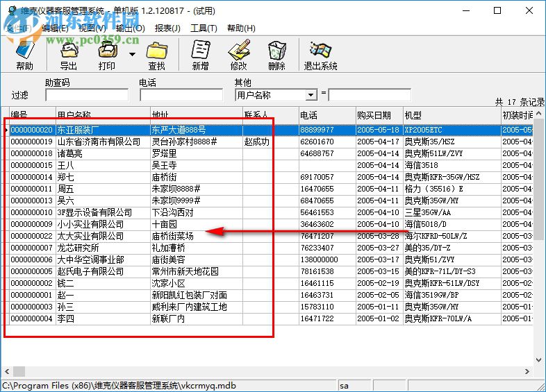546x392 pixels.
Task: Click the horizontal scrollbar left arrow
Action: coord(7,371)
